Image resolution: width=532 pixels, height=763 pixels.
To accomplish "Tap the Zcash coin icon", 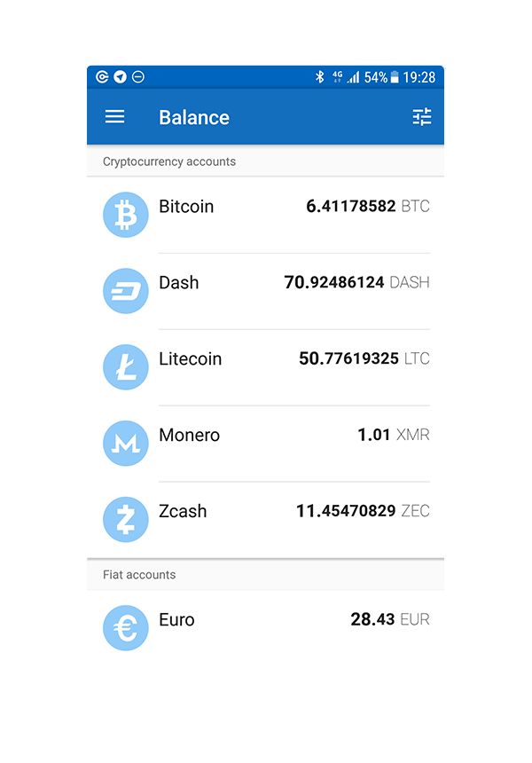I will pos(125,519).
